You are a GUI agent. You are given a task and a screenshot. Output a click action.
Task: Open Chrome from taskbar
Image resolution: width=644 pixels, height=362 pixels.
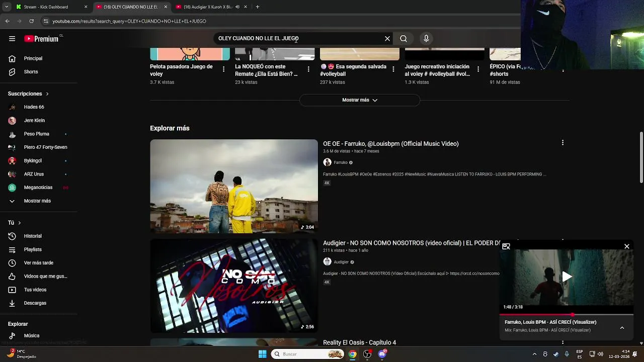(x=353, y=354)
